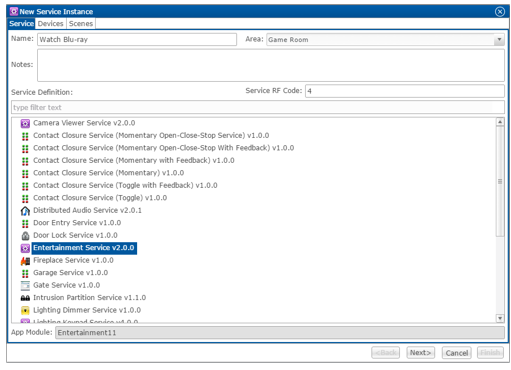Select Intrusion Partition Service v1.1.0
The height and width of the screenshot is (370, 511).
pyautogui.click(x=89, y=298)
